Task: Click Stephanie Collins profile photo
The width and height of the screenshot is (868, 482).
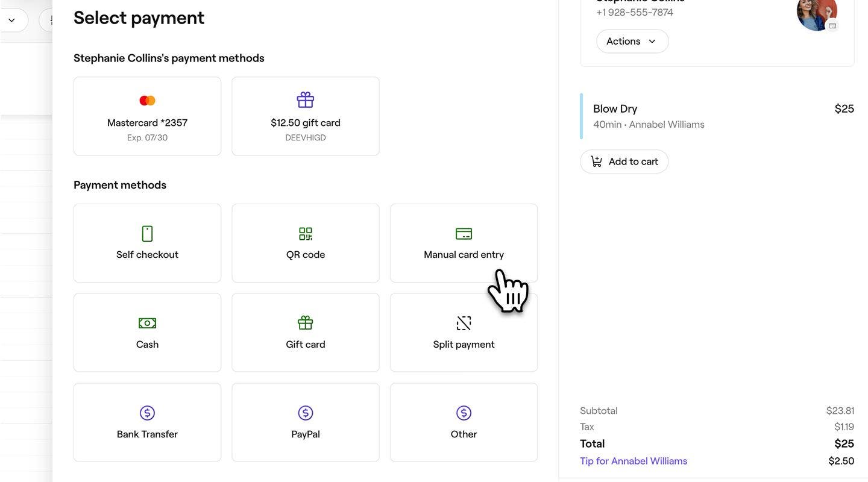Action: coord(817,11)
